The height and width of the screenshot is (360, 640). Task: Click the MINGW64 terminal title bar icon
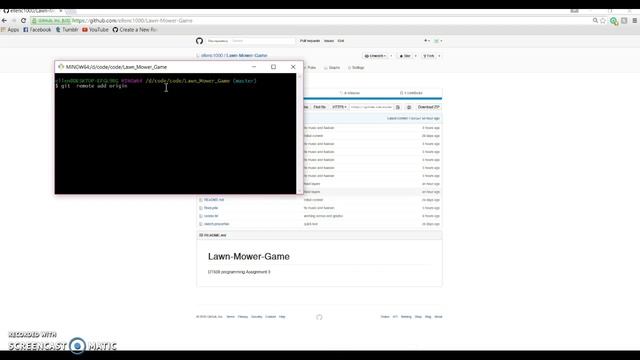pos(61,67)
